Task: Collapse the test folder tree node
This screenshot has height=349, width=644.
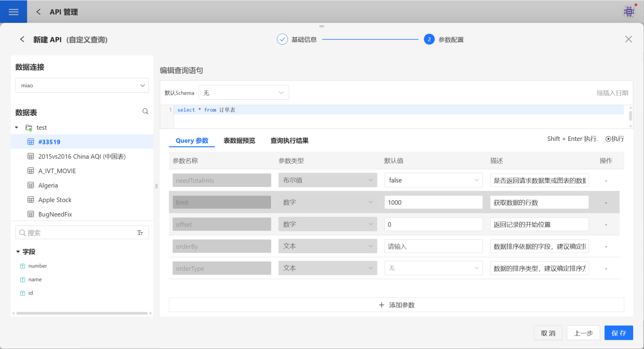Action: tap(17, 128)
